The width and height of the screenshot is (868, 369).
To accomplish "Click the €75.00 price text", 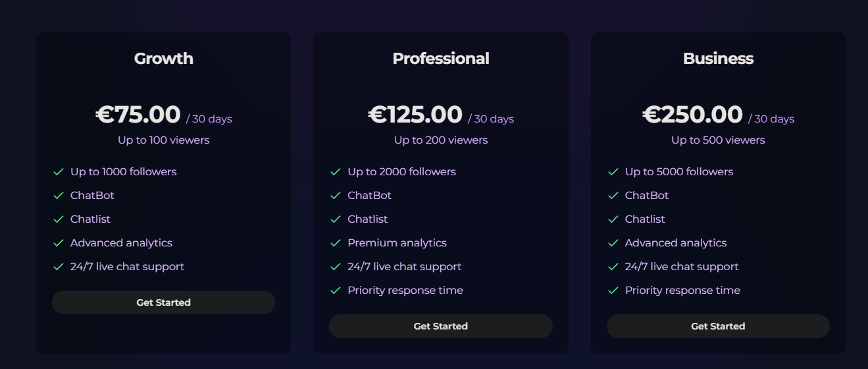I will tap(138, 115).
